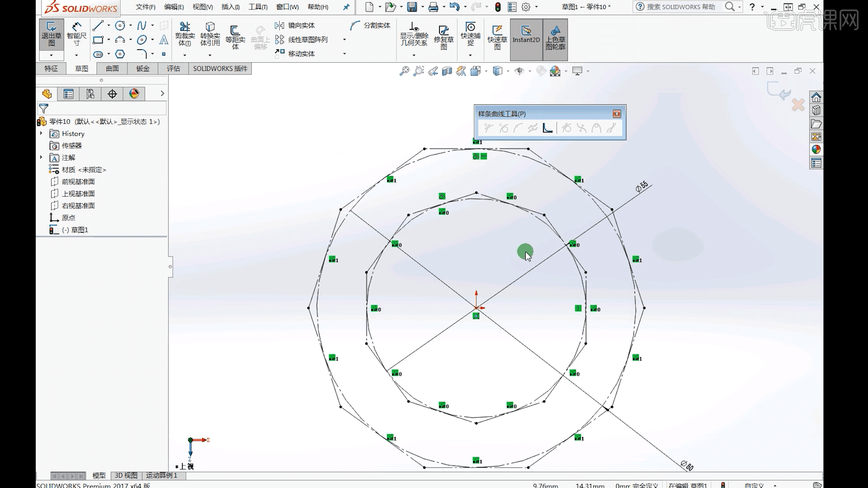Open the Linear Sketch Pattern dropdown arrow
The height and width of the screenshot is (488, 868).
(344, 40)
